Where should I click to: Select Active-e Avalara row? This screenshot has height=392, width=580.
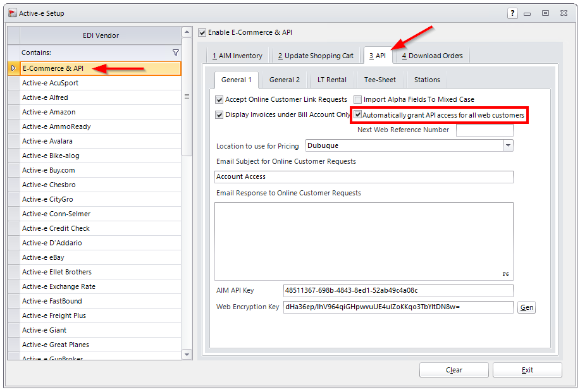coord(100,141)
